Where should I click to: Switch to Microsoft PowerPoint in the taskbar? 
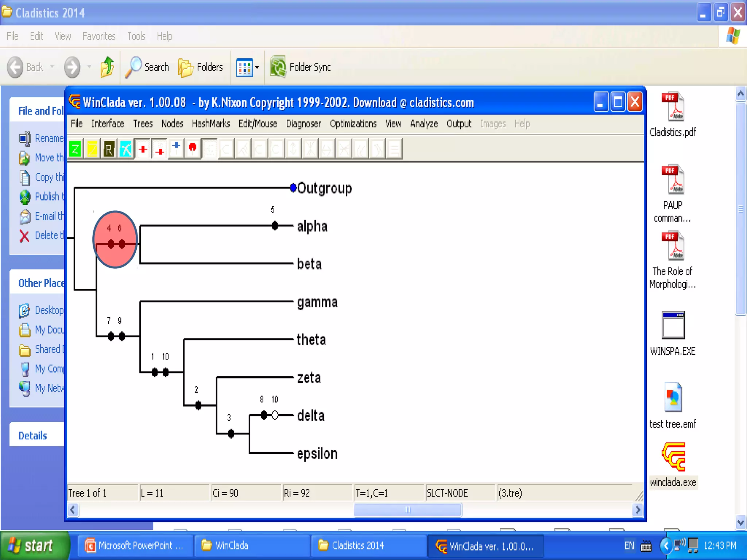[x=135, y=546]
